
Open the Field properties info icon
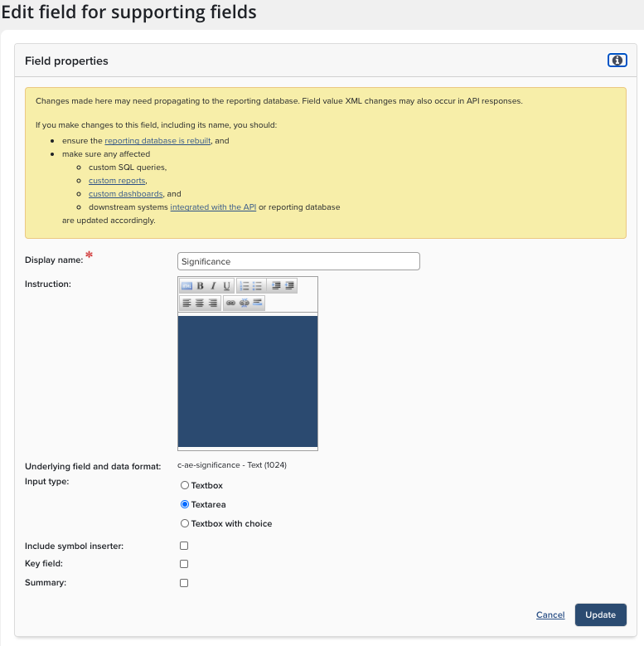click(617, 61)
